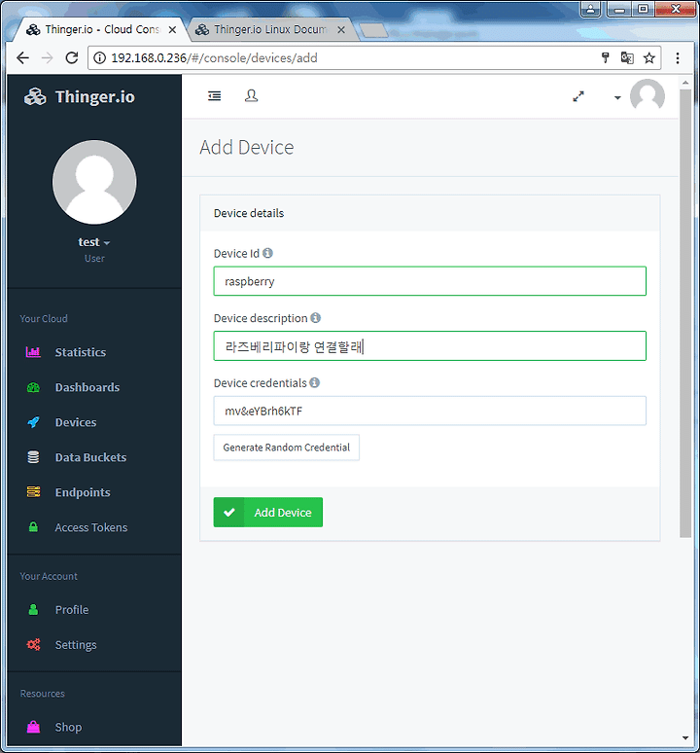This screenshot has height=753, width=700.
Task: Open the Dashboards gauge icon
Action: (x=33, y=387)
